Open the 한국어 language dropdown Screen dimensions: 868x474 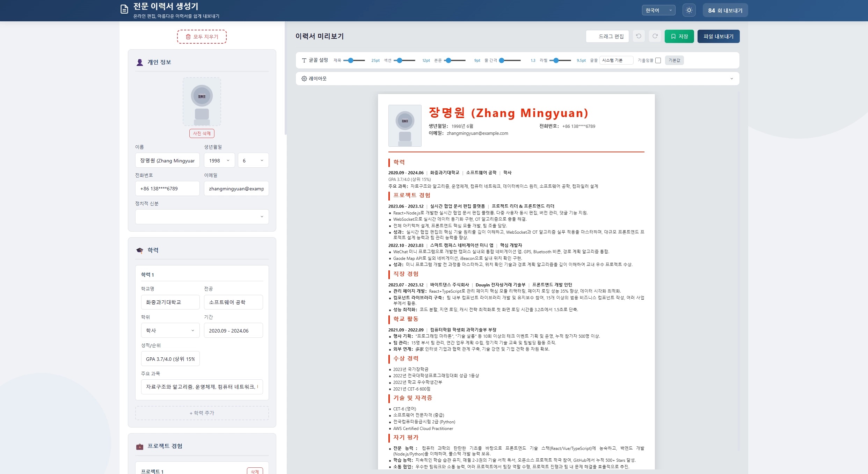point(658,10)
